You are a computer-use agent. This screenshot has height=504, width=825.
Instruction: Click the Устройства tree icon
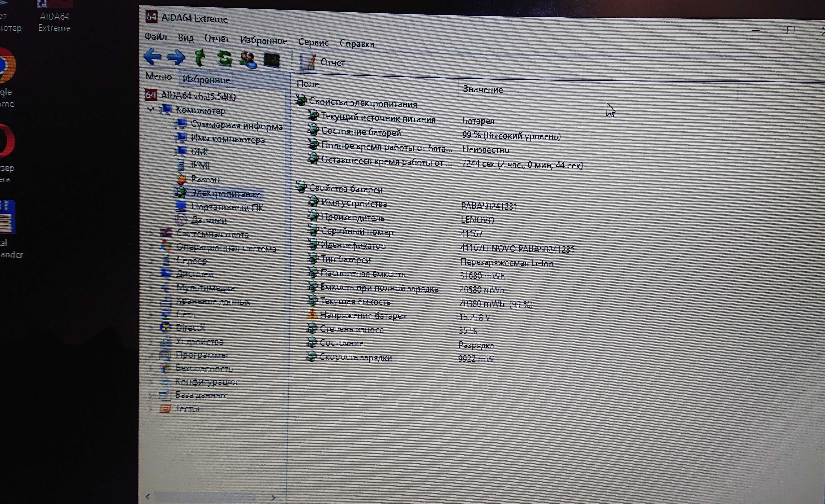click(166, 341)
